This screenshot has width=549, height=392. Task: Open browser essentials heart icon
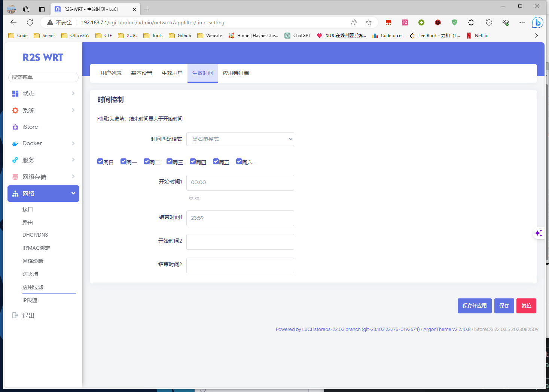(x=506, y=22)
